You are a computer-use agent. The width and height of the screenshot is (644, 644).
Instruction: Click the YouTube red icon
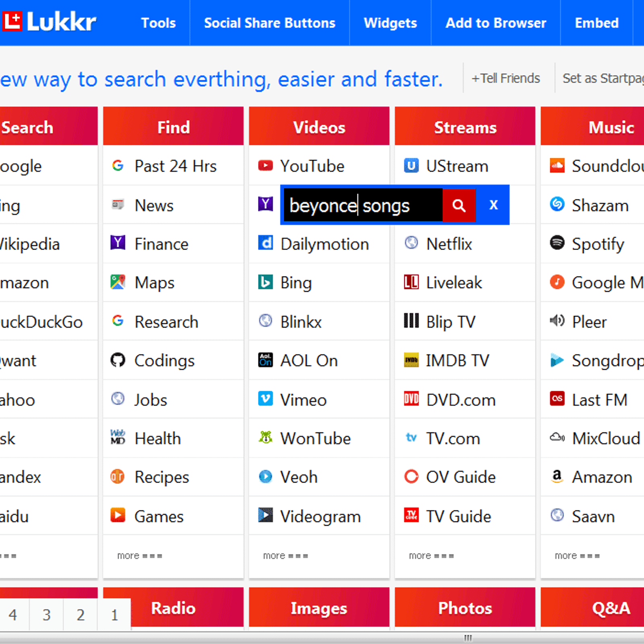coord(265,165)
